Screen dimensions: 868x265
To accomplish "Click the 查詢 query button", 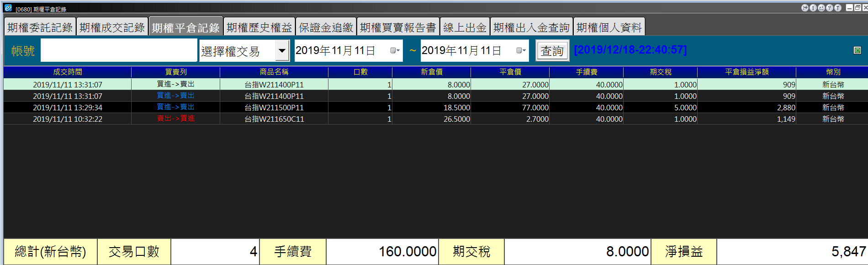I will coord(552,51).
